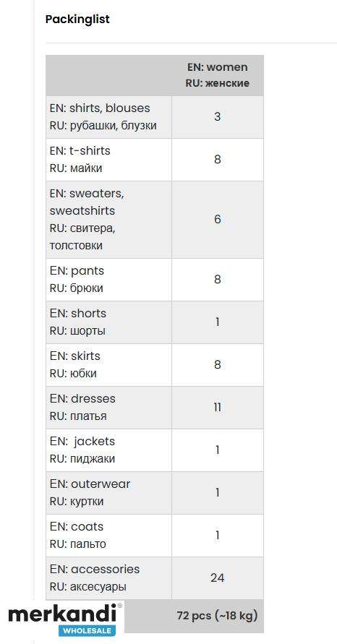Select the women column header cell

218,75
